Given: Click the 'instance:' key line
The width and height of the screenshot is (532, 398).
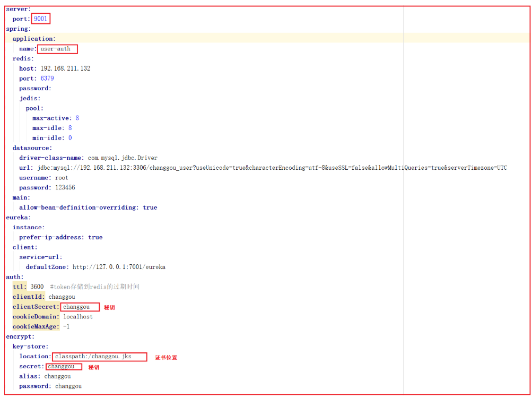Looking at the screenshot, I should (x=29, y=227).
